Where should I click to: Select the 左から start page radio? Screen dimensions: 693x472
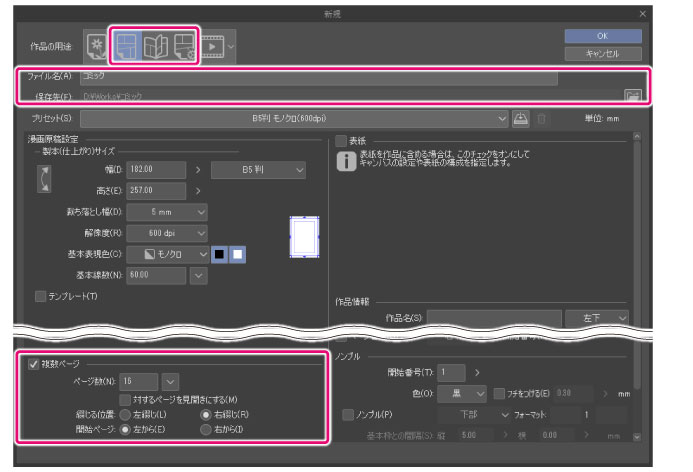coord(125,429)
